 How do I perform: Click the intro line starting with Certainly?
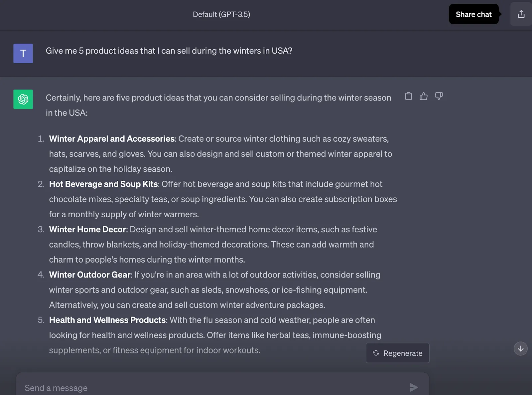click(218, 98)
